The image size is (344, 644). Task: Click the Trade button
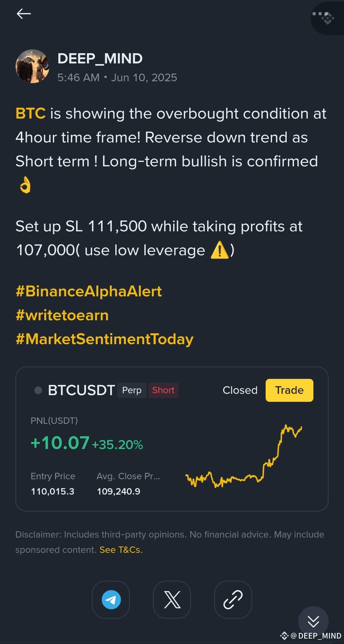[289, 390]
